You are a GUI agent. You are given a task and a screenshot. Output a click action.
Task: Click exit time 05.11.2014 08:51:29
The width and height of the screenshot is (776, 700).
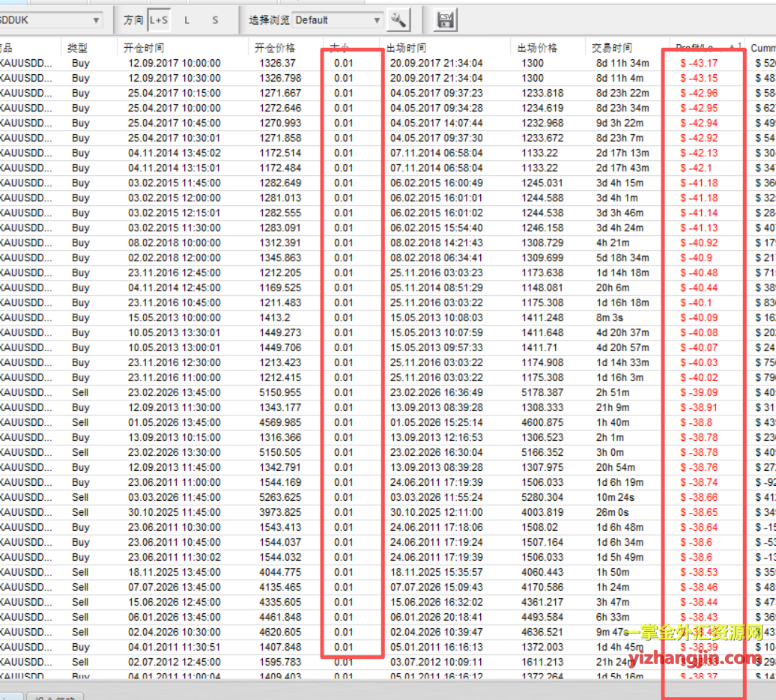tap(436, 287)
